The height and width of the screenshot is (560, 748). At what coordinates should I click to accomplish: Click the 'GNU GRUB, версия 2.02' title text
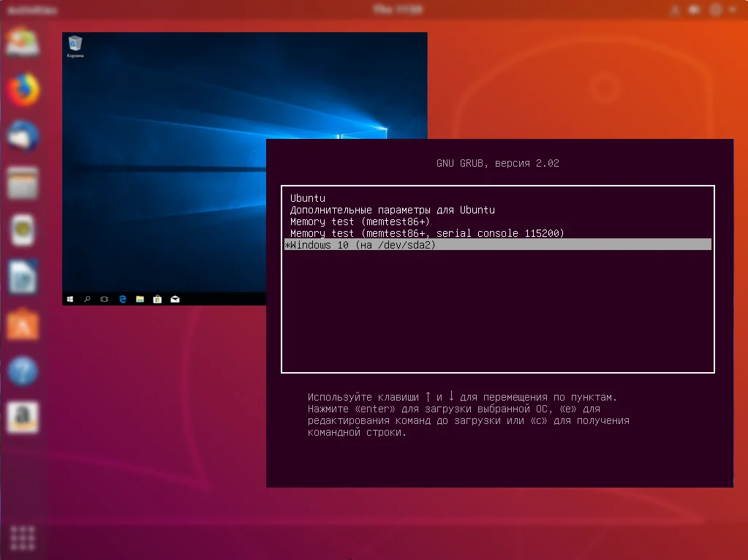pos(497,163)
